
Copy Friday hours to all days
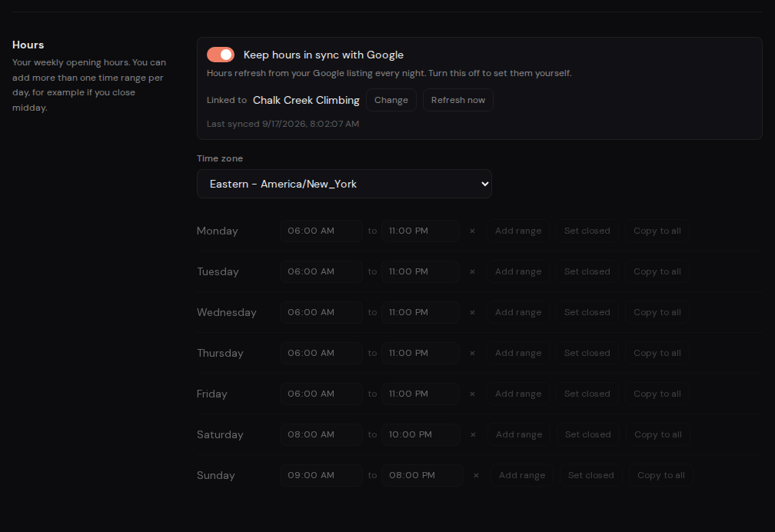point(657,394)
